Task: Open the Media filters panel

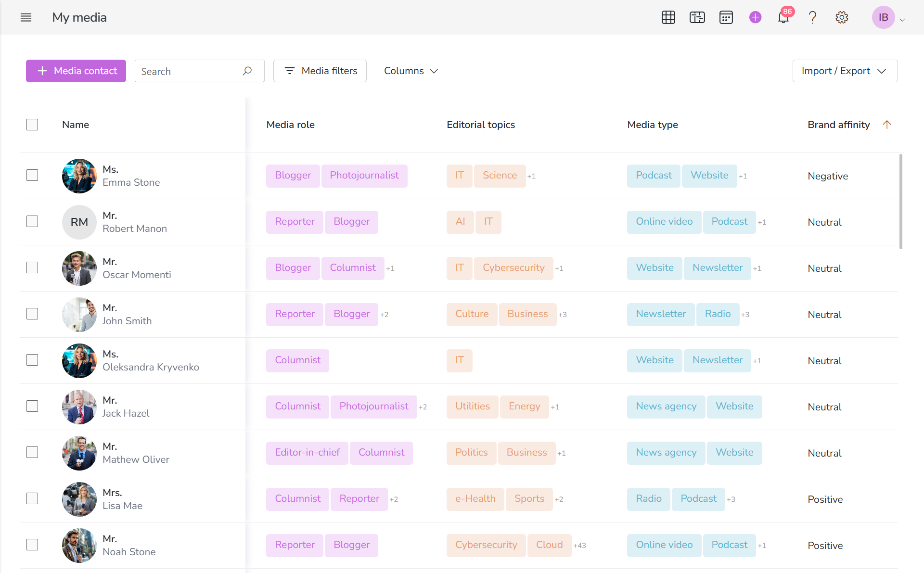Action: pyautogui.click(x=320, y=71)
